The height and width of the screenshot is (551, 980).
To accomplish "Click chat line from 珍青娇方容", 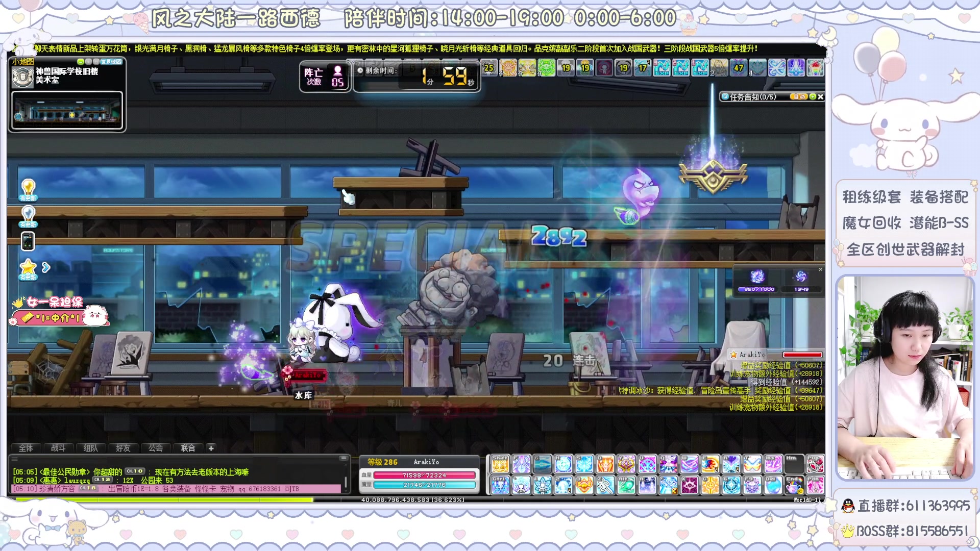I will pyautogui.click(x=176, y=489).
